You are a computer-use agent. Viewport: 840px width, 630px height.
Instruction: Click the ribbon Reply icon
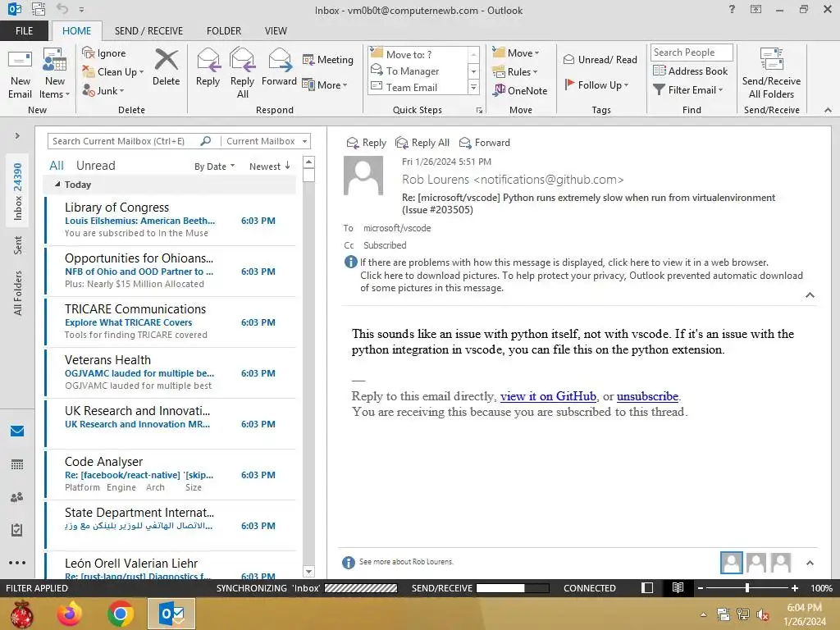coord(208,59)
